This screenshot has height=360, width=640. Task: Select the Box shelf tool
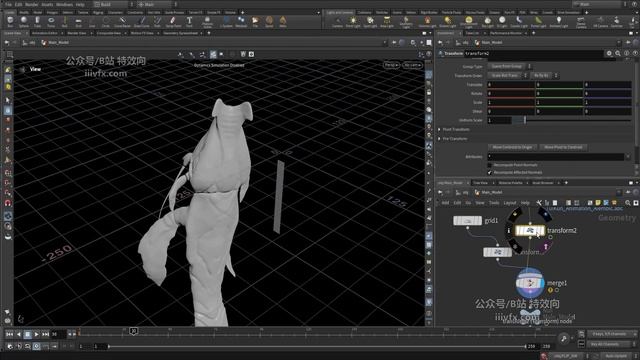(10, 22)
